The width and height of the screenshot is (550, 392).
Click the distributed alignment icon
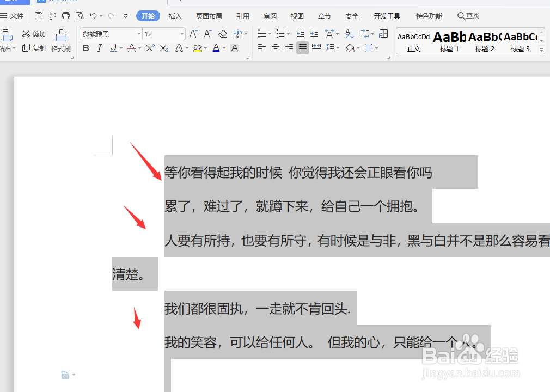click(x=316, y=48)
